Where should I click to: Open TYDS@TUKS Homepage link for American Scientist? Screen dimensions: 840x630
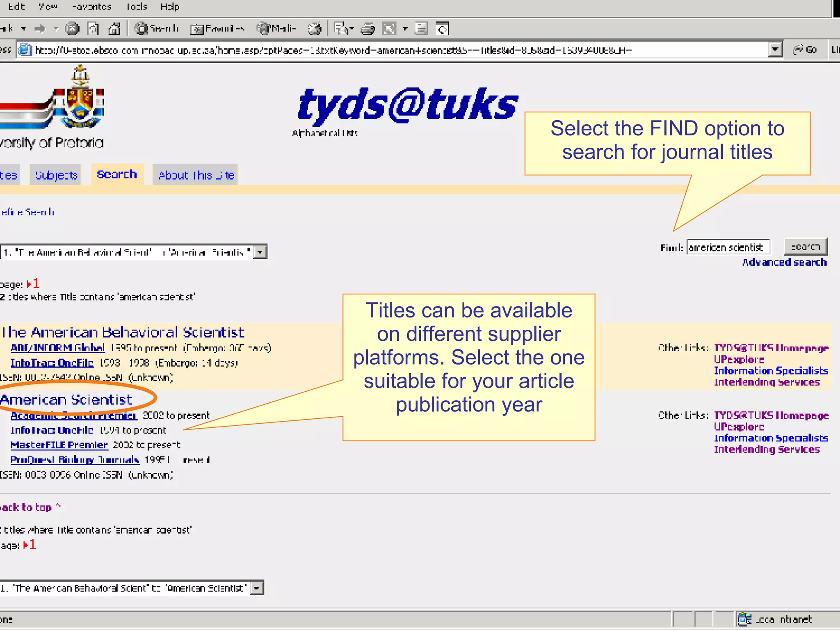point(772,415)
